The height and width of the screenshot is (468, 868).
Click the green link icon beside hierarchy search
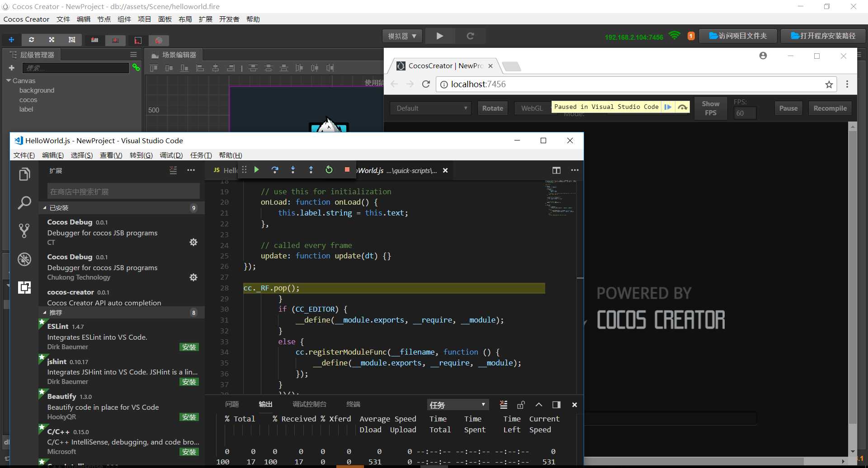tap(136, 67)
